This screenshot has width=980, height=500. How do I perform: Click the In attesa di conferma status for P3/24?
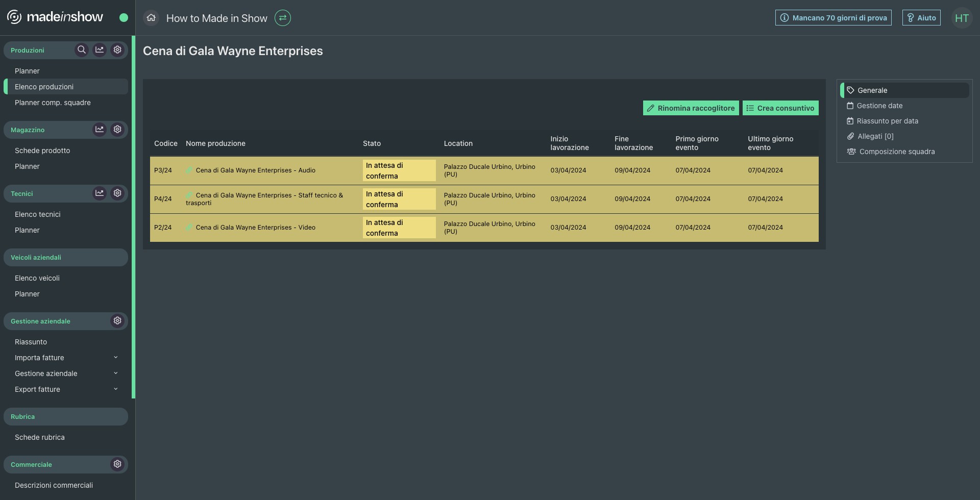(x=399, y=170)
